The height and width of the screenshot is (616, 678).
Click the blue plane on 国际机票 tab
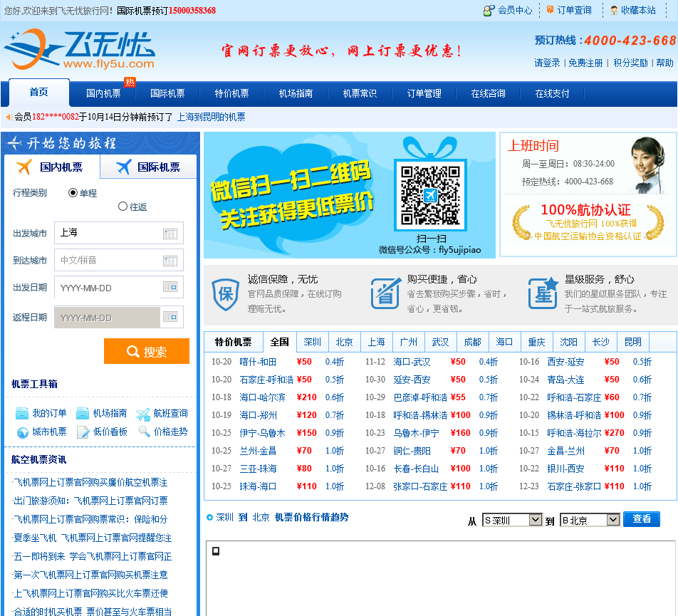tap(124, 167)
